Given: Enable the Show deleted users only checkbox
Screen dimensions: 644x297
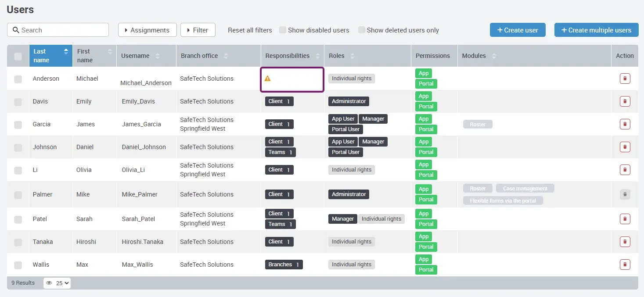Looking at the screenshot, I should coord(361,30).
